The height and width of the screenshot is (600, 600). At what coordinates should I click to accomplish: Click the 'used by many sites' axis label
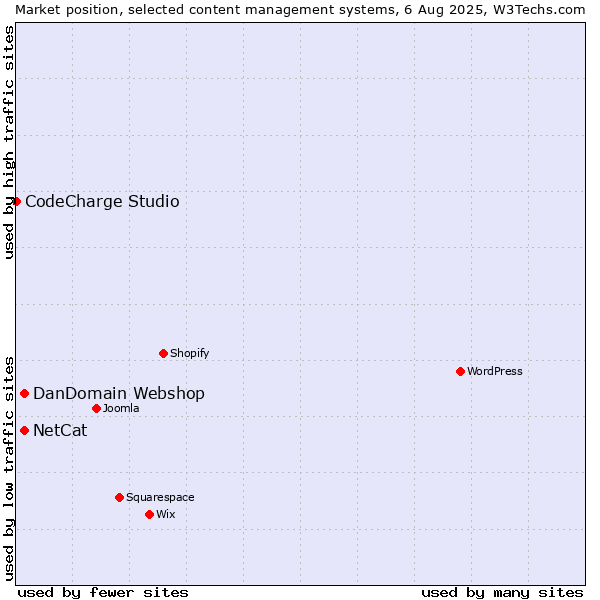(x=502, y=593)
